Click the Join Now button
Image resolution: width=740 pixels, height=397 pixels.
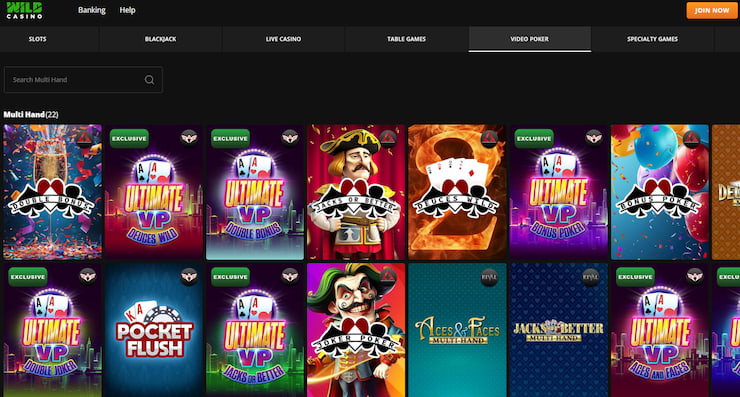click(x=712, y=10)
